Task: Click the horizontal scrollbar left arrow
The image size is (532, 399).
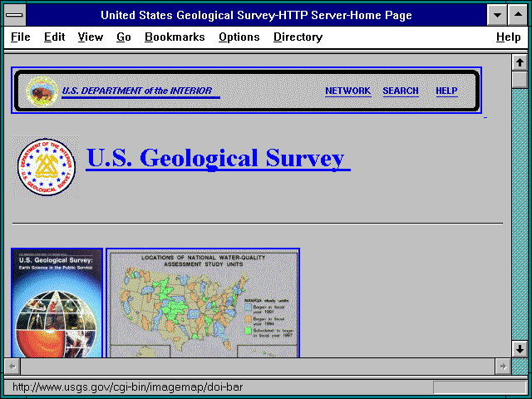Action: (x=12, y=367)
